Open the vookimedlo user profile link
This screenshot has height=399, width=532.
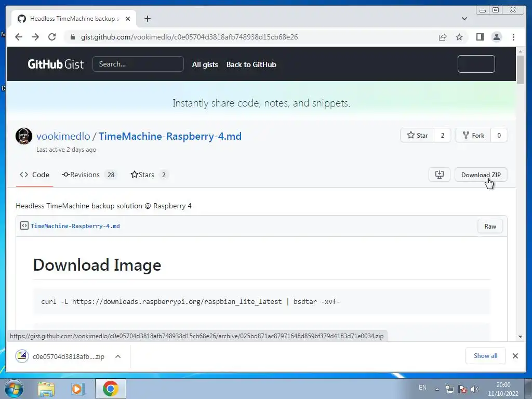tap(63, 136)
